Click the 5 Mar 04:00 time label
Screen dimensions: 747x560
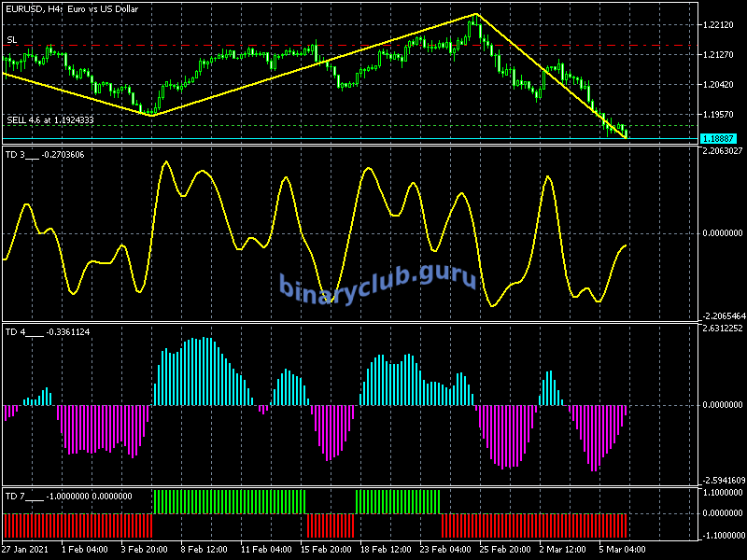click(x=621, y=549)
